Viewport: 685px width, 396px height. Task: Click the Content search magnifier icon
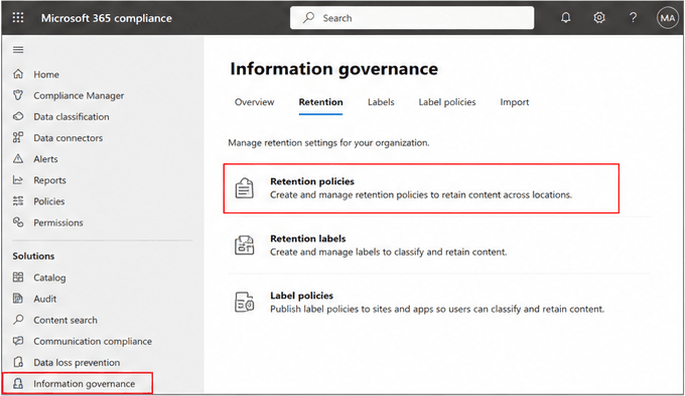(x=18, y=320)
